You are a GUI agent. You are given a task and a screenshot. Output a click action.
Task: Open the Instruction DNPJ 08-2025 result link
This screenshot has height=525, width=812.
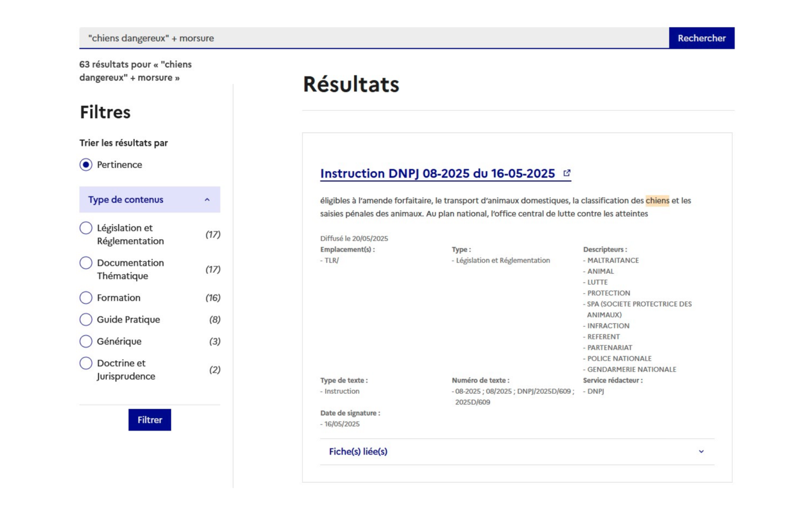pyautogui.click(x=437, y=174)
